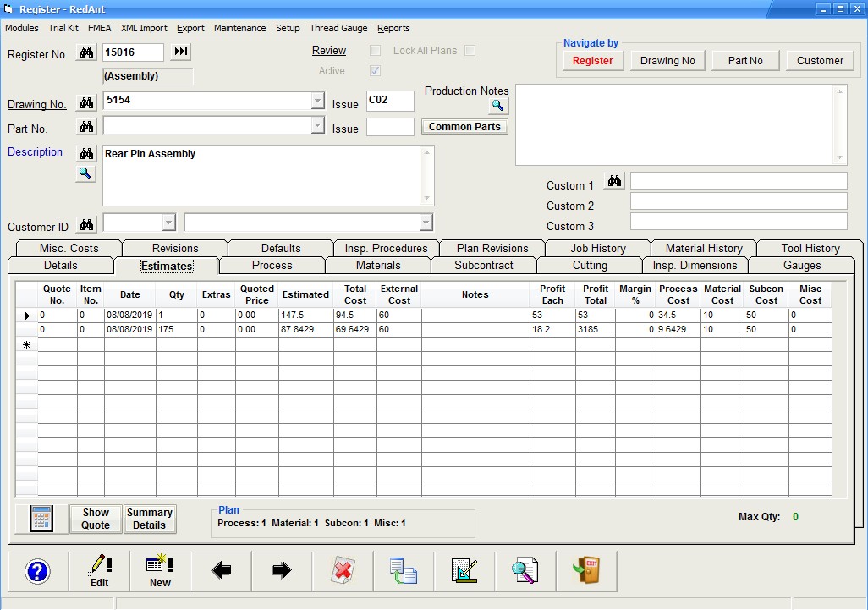Toggle the Active checkbox
Image resolution: width=868 pixels, height=610 pixels.
point(375,71)
